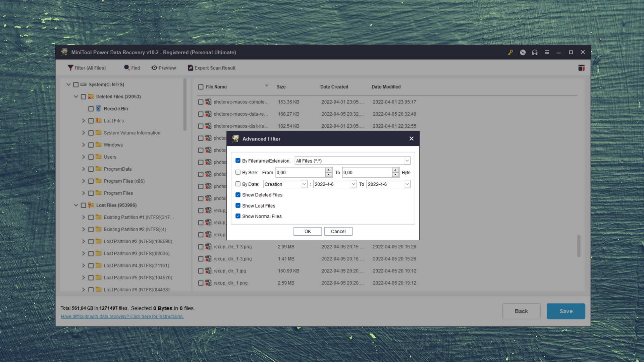Uncheck By Filename/Extension checkbox
644x362 pixels.
pos(238,161)
